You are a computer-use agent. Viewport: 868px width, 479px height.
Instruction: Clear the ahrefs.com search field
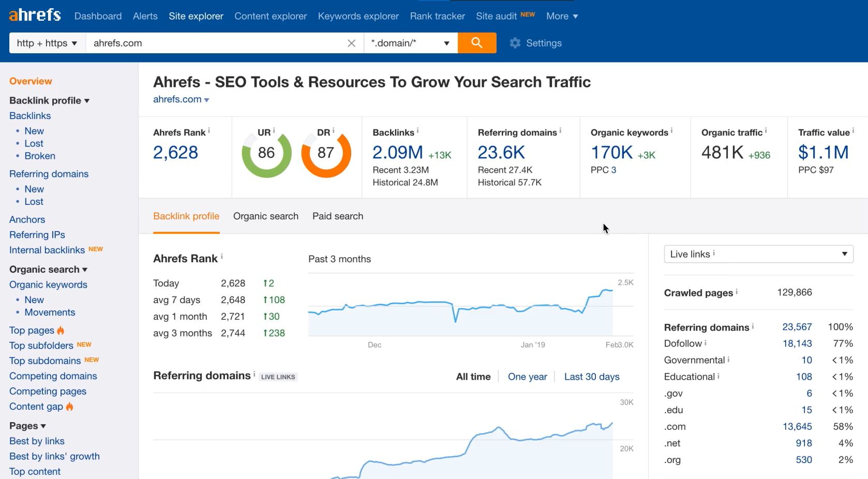[x=352, y=43]
